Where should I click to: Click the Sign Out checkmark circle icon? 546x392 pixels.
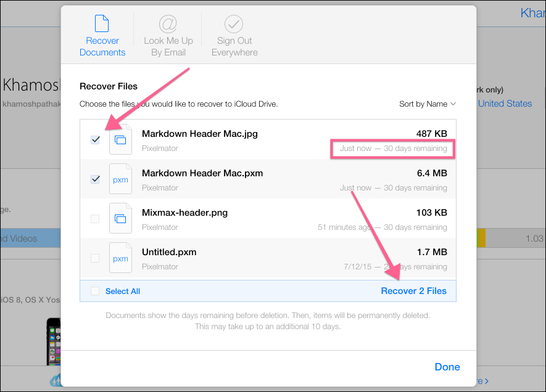234,23
